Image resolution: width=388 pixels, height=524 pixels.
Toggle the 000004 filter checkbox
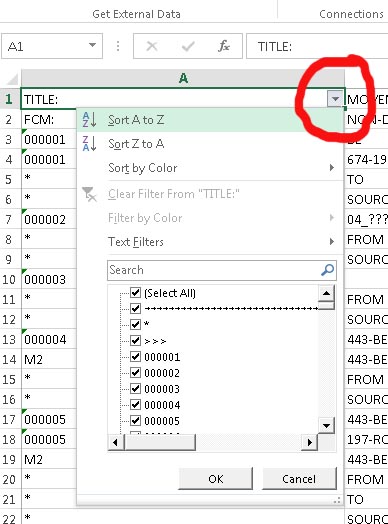(135, 404)
